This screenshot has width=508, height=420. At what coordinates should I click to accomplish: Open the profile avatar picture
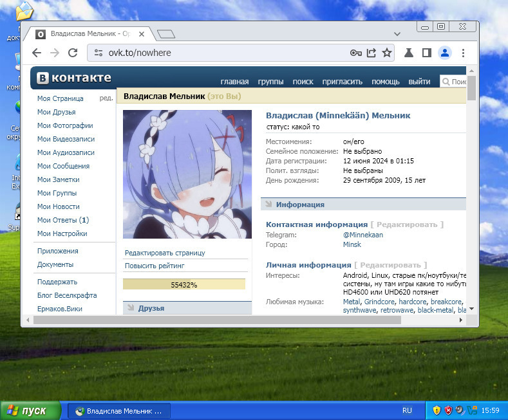[x=187, y=174]
